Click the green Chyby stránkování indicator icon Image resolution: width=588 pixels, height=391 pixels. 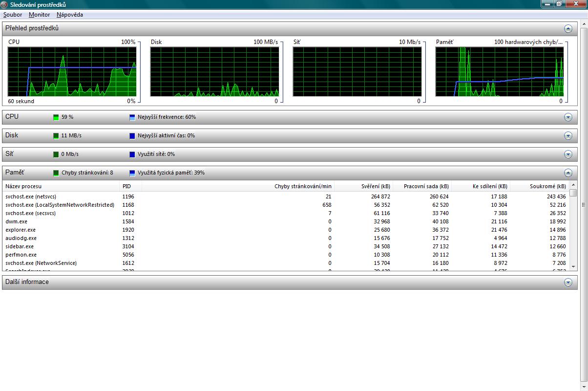pos(56,173)
